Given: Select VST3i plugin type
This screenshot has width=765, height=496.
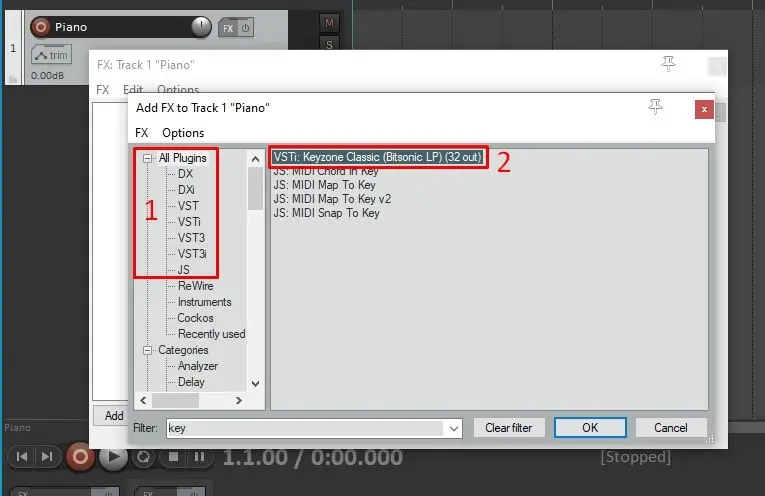Looking at the screenshot, I should 192,254.
